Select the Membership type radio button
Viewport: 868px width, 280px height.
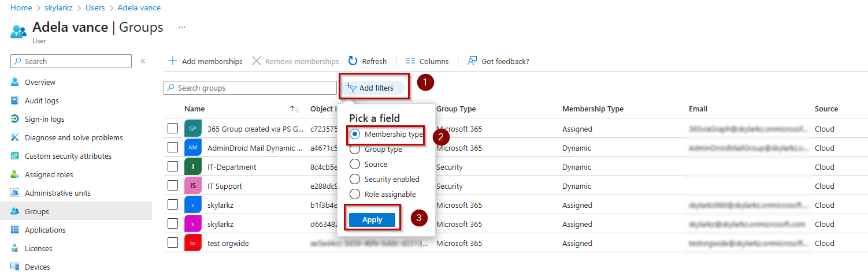355,134
